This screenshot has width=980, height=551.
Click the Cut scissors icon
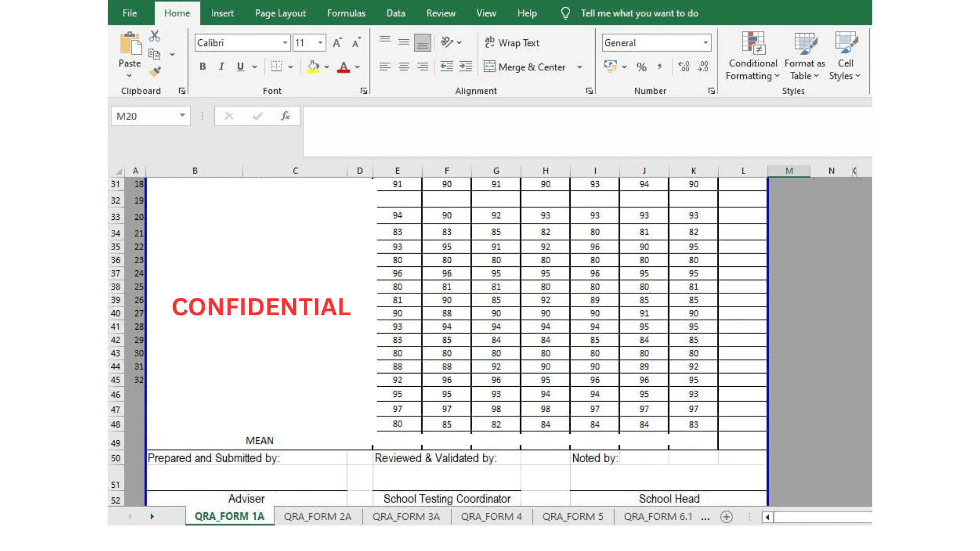[x=155, y=36]
